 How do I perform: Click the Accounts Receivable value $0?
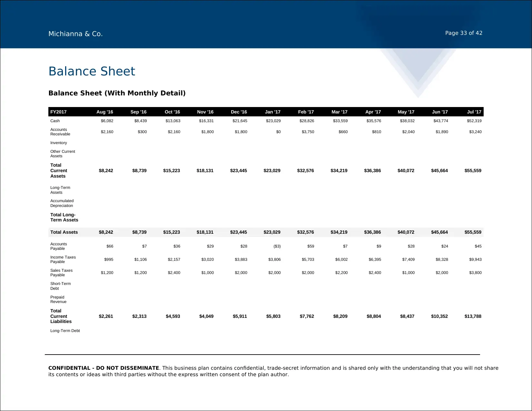tap(278, 132)
